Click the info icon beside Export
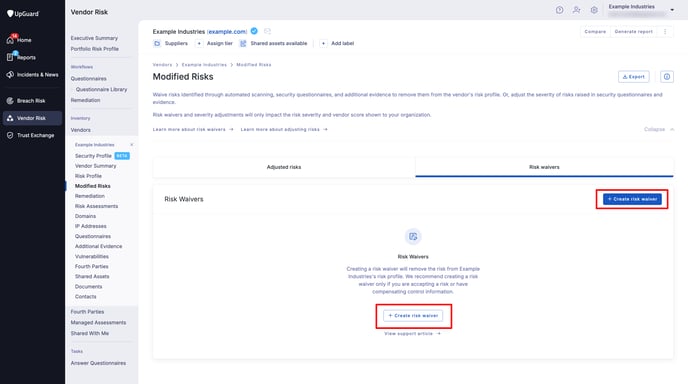Image resolution: width=688 pixels, height=384 pixels. tap(667, 76)
